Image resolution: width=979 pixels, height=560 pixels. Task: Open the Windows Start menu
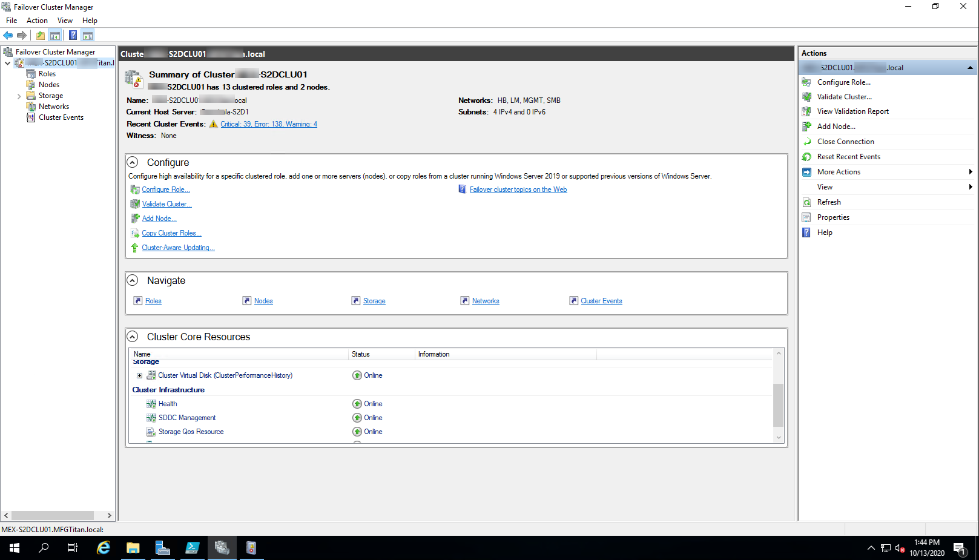point(15,548)
